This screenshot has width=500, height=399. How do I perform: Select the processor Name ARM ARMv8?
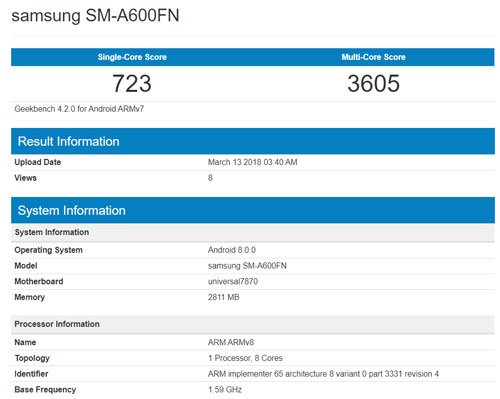231,342
